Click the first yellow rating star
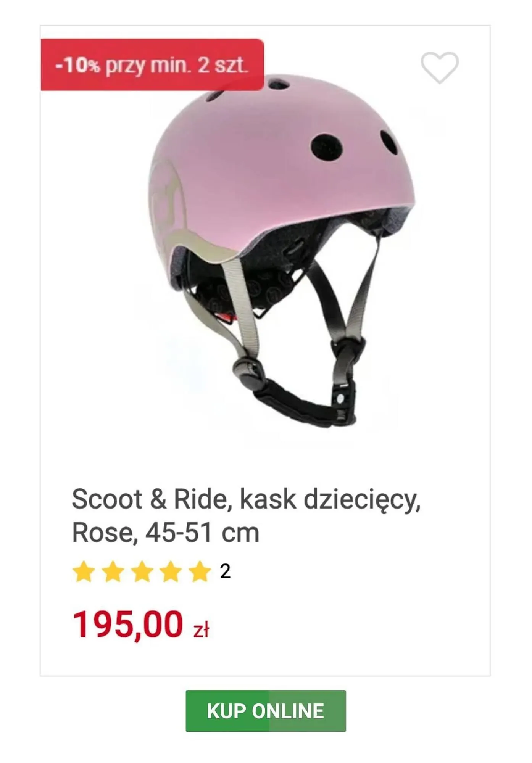The height and width of the screenshot is (763, 532). pos(84,571)
